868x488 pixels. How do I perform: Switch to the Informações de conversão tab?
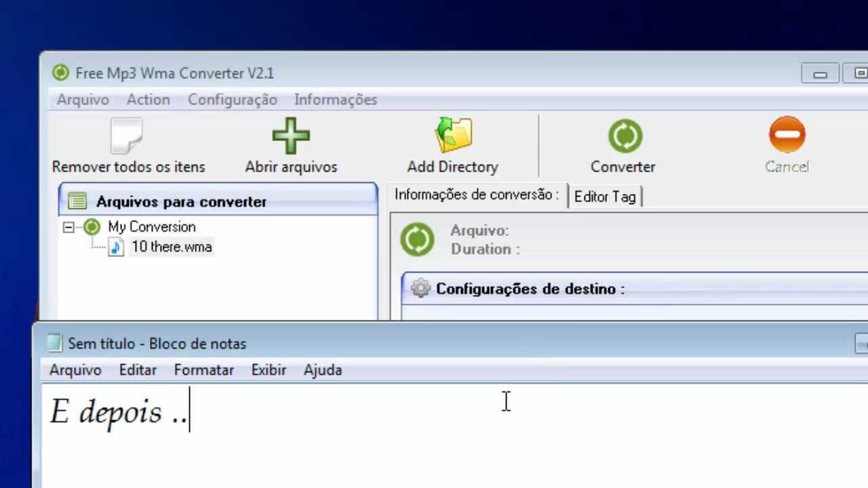(x=477, y=195)
